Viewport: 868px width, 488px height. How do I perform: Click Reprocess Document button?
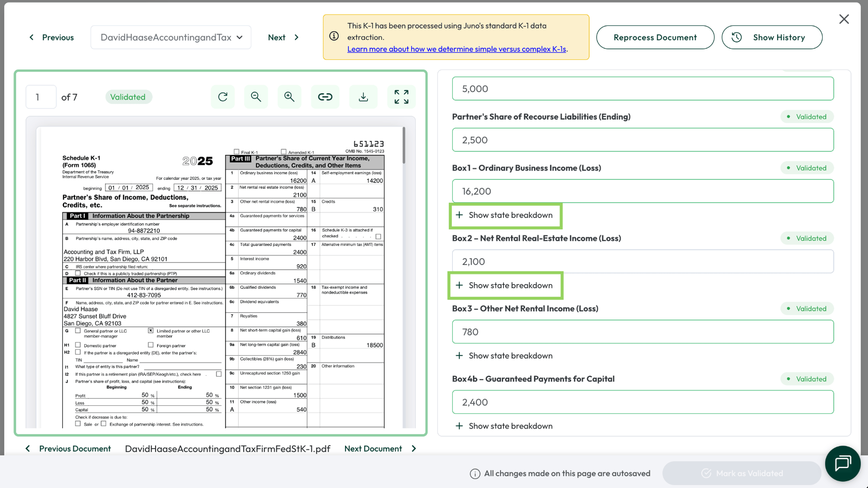[x=655, y=37]
